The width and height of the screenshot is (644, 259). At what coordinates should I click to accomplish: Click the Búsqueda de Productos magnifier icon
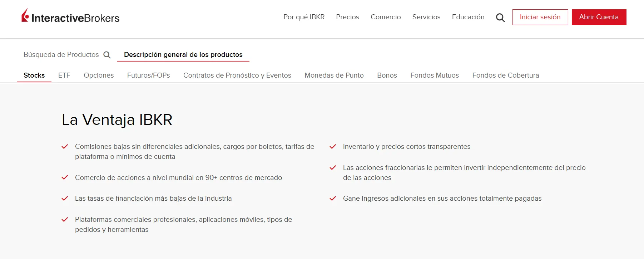click(107, 55)
